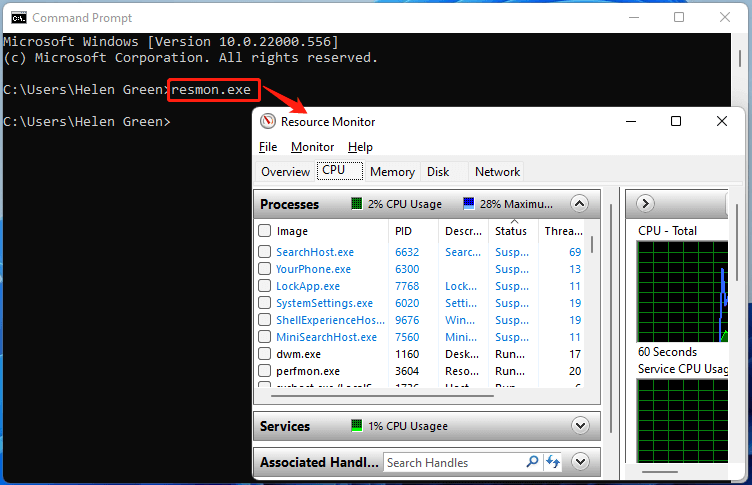Click the Services section header title

pyautogui.click(x=285, y=426)
